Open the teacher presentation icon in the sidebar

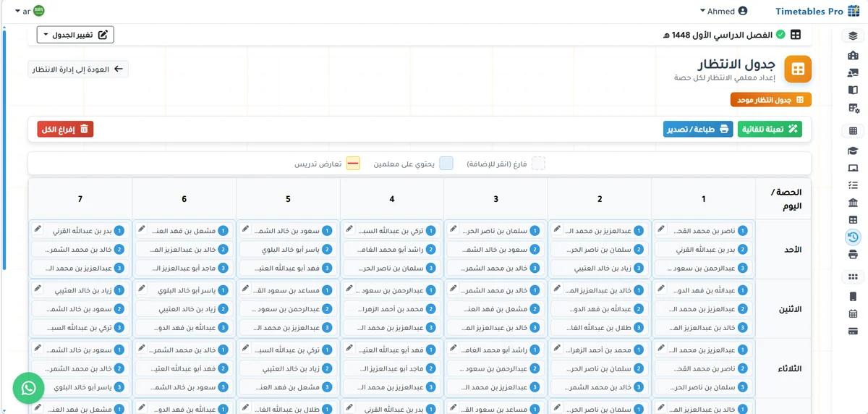[x=853, y=73]
